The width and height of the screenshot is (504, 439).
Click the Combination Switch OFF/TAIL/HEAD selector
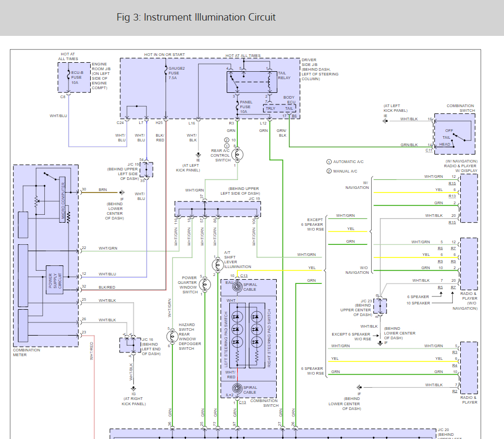click(460, 136)
